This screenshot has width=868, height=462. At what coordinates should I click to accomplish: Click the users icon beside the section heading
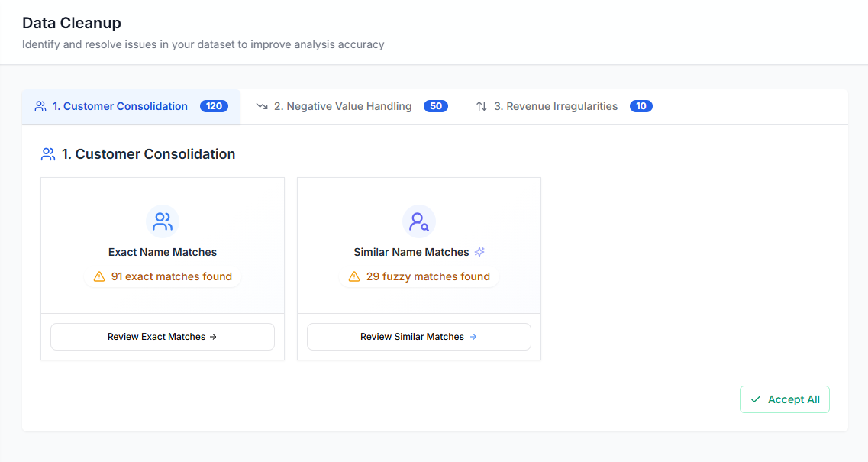pos(48,153)
